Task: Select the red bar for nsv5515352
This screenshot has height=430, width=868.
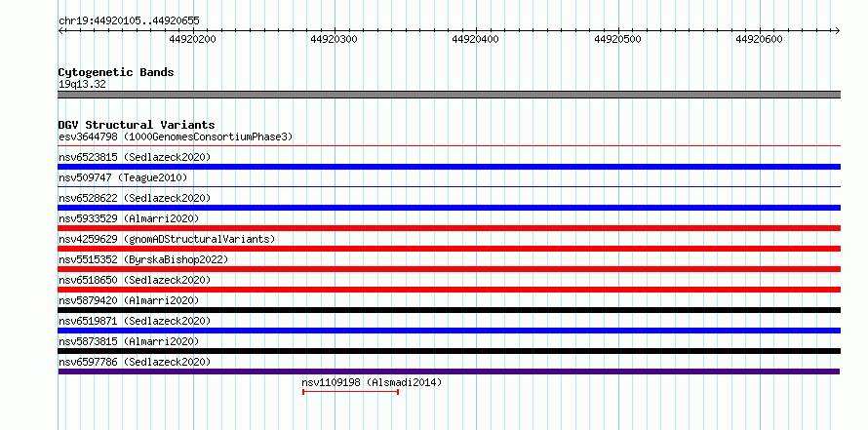Action: [x=449, y=269]
